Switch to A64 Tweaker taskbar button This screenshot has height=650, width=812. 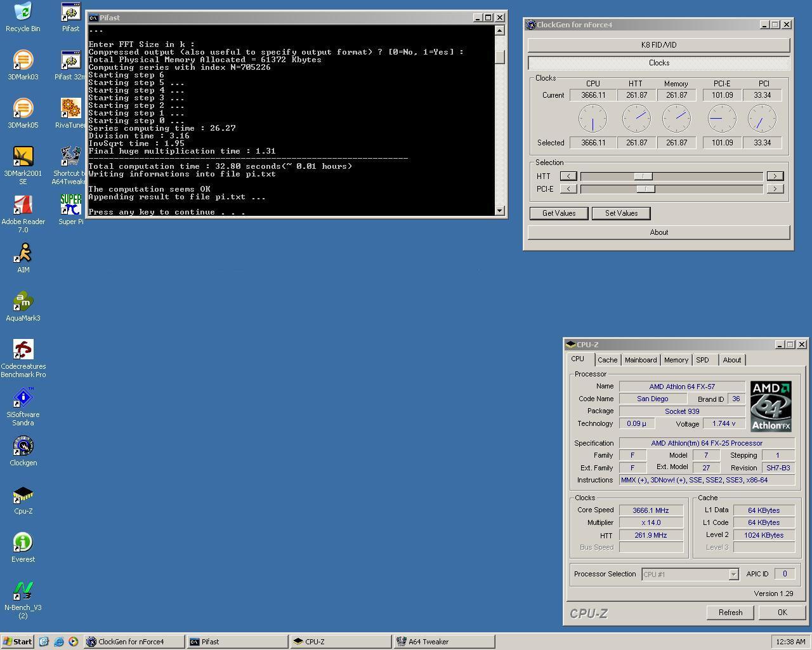(x=445, y=642)
